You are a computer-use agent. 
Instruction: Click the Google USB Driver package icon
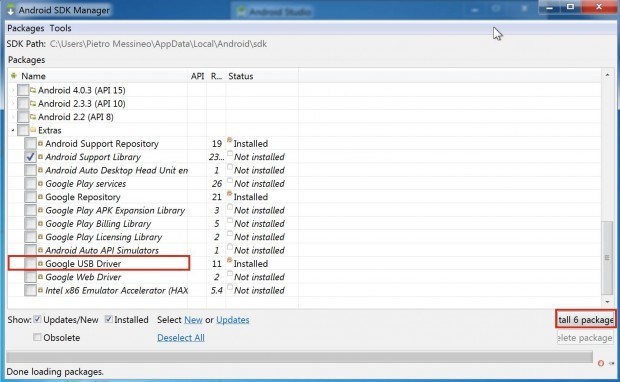(x=40, y=264)
